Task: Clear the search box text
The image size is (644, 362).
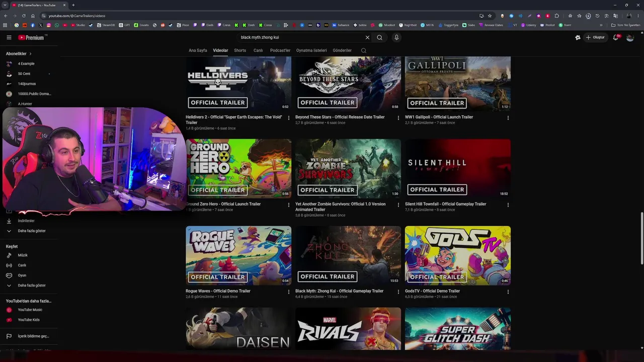Action: tap(367, 37)
